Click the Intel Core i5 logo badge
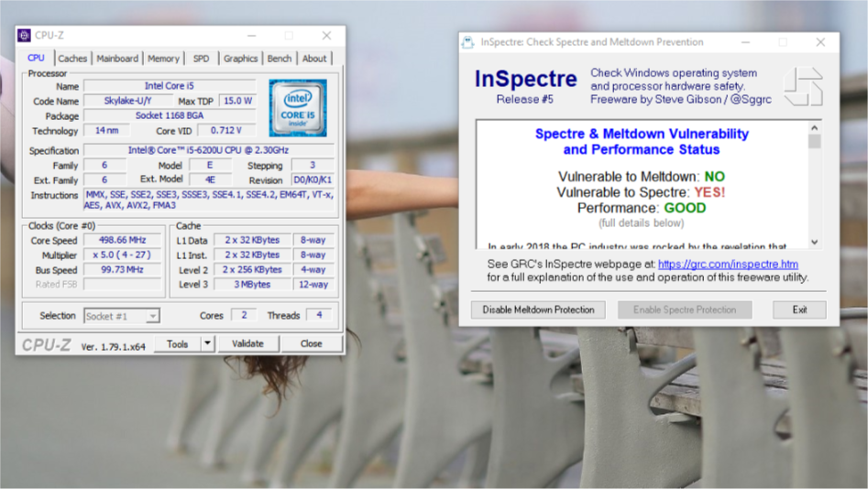The height and width of the screenshot is (489, 868). pos(298,108)
